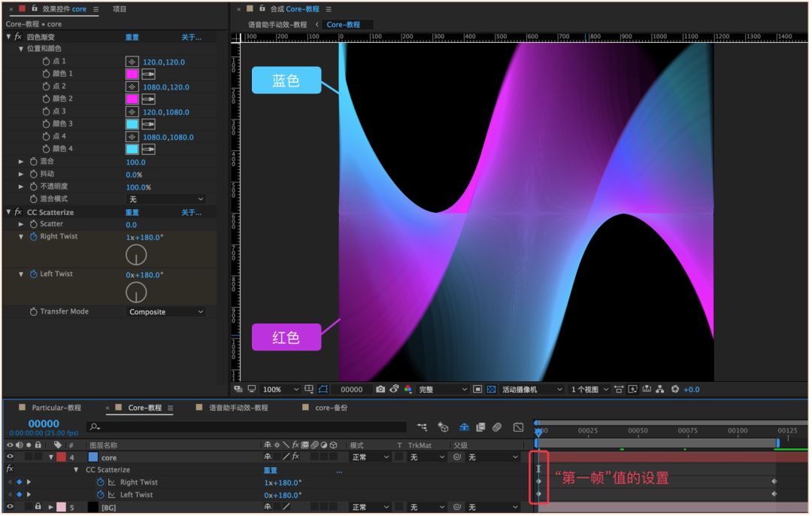812x516 pixels.
Task: Switch to the 语音助手动效-教程 timeline tab
Action: (x=238, y=408)
